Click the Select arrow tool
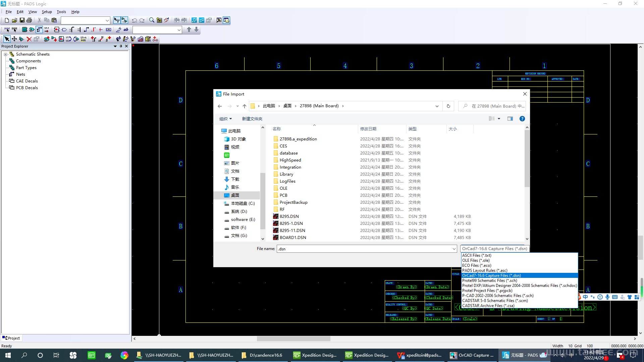644x362 pixels. point(7,39)
